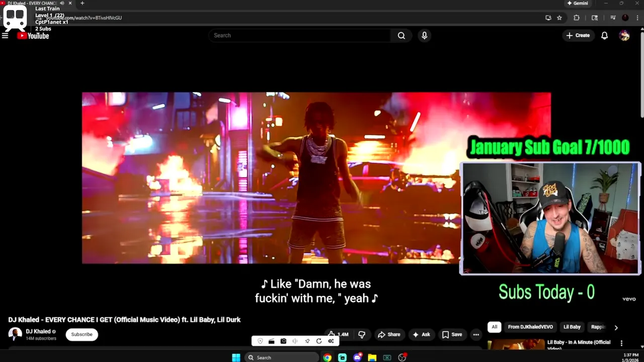Open Discord from the taskbar
The height and width of the screenshot is (362, 644).
(x=357, y=357)
